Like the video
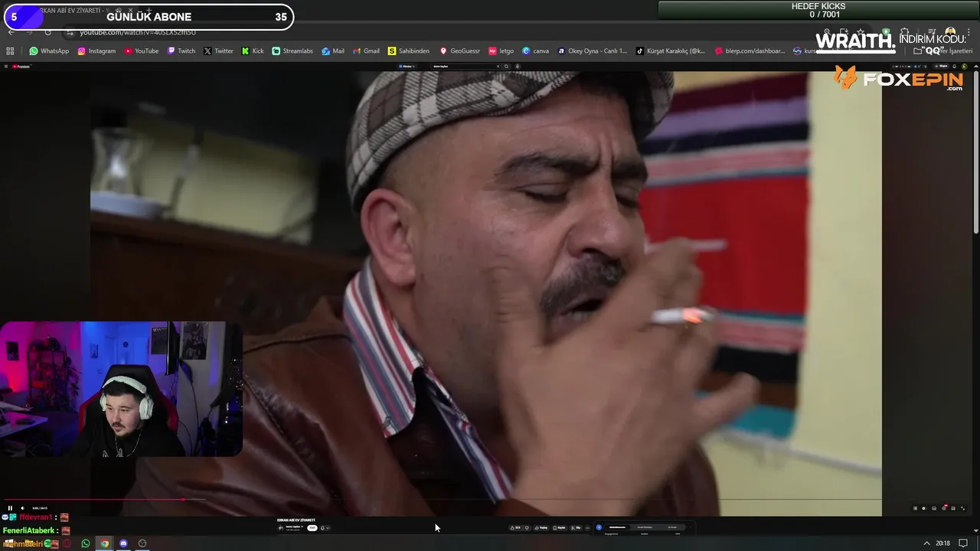This screenshot has height=551, width=980. [x=515, y=527]
